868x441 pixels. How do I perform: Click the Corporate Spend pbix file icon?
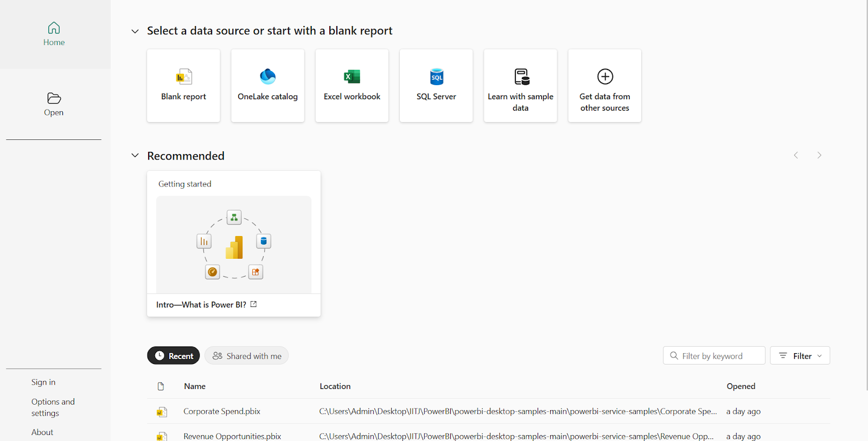[162, 412]
